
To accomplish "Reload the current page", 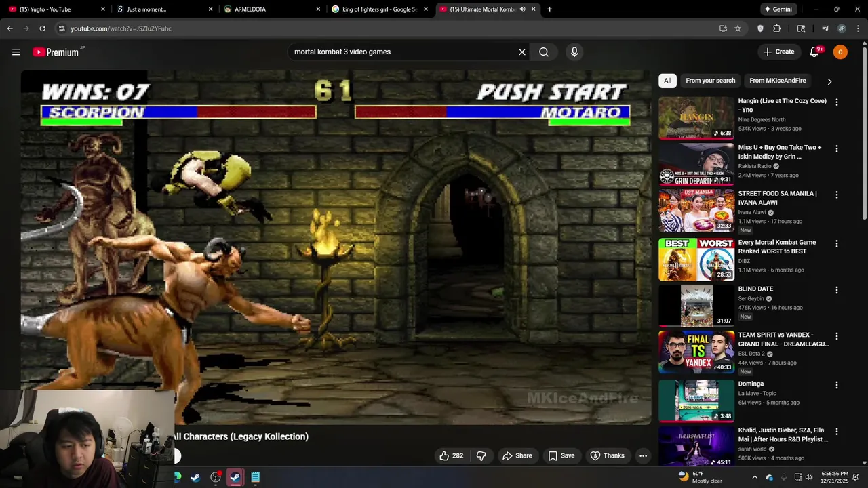I will point(42,28).
